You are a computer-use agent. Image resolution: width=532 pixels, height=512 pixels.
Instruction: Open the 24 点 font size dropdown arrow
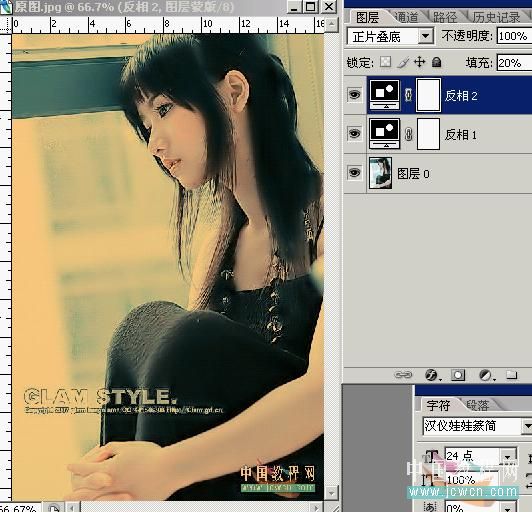pos(508,457)
